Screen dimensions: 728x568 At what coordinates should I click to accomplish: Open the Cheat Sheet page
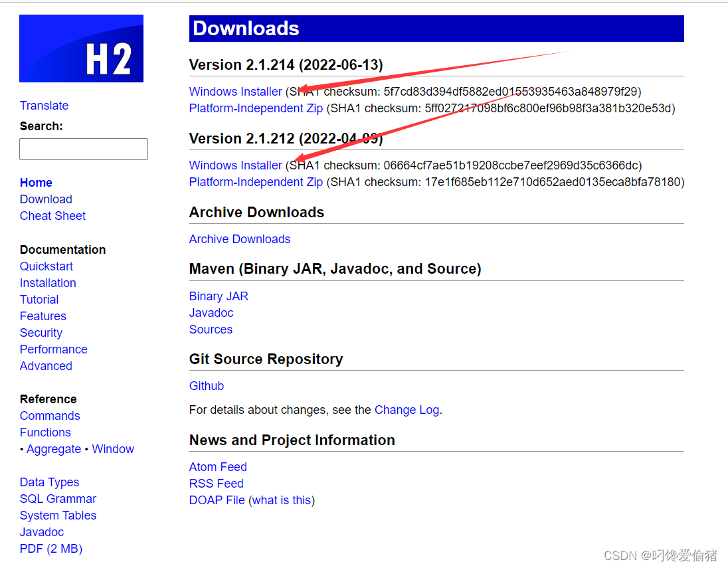click(52, 215)
